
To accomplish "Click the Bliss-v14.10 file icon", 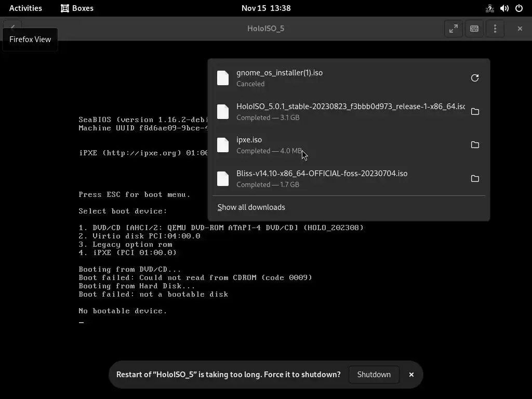I will (x=223, y=179).
